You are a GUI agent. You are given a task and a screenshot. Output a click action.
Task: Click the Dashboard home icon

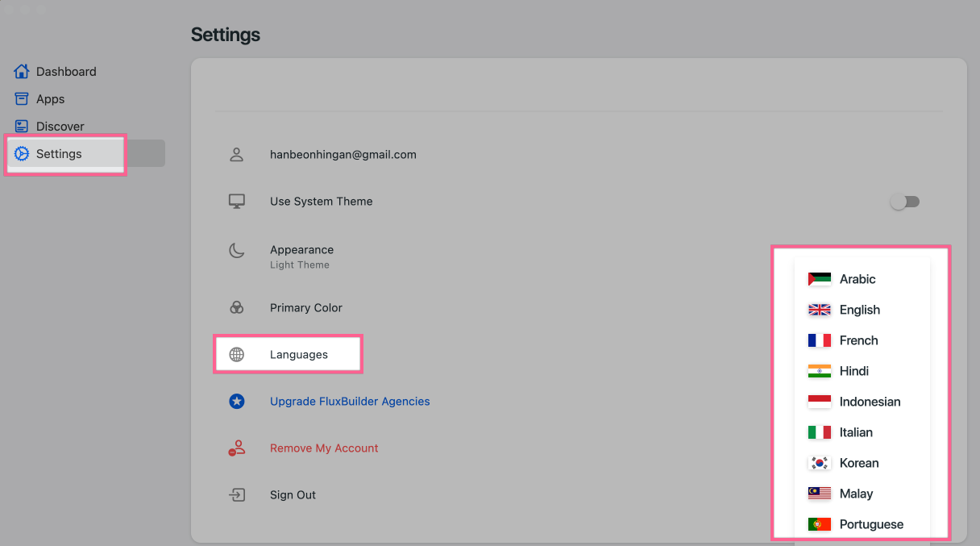click(x=22, y=72)
